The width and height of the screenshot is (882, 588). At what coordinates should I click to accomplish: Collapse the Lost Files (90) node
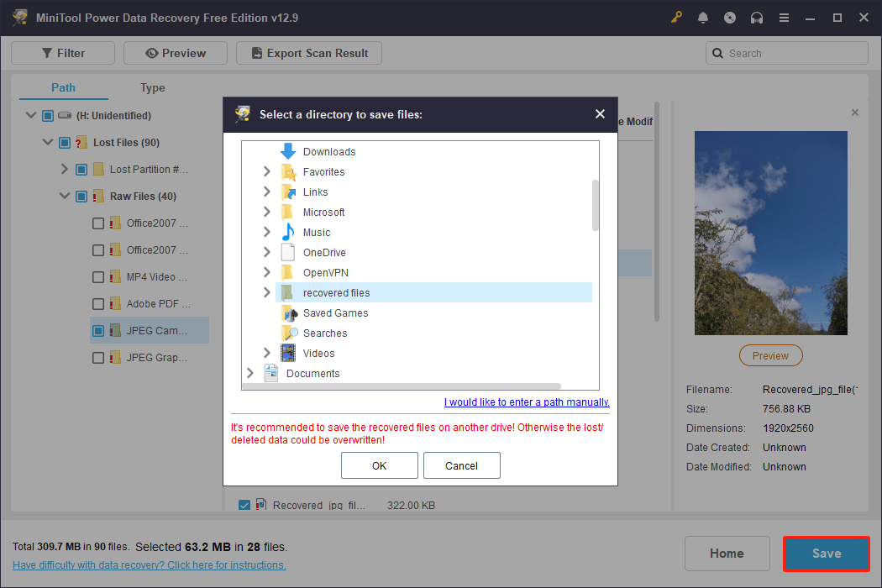point(48,142)
